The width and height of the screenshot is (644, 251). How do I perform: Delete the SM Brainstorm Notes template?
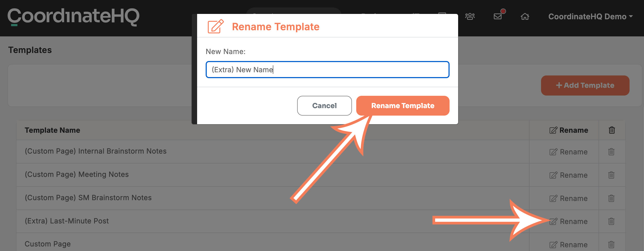(611, 198)
